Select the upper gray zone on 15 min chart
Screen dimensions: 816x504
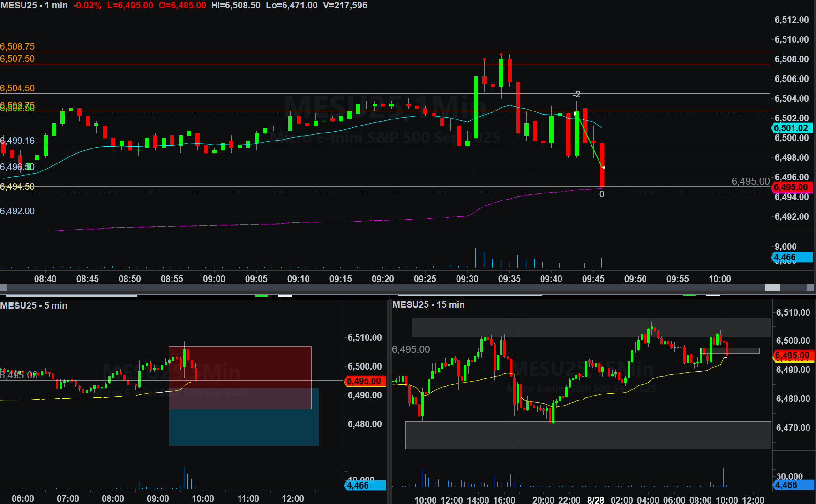[591, 327]
